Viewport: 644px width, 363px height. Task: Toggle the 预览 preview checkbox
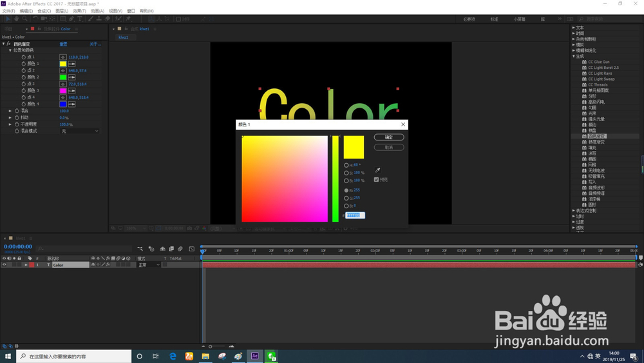click(x=376, y=180)
